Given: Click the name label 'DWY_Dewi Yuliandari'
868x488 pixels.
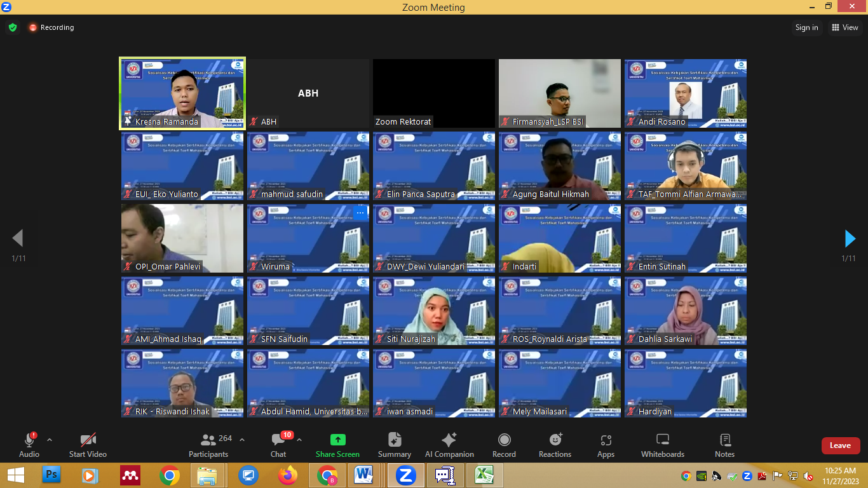Looking at the screenshot, I should click(x=426, y=266).
